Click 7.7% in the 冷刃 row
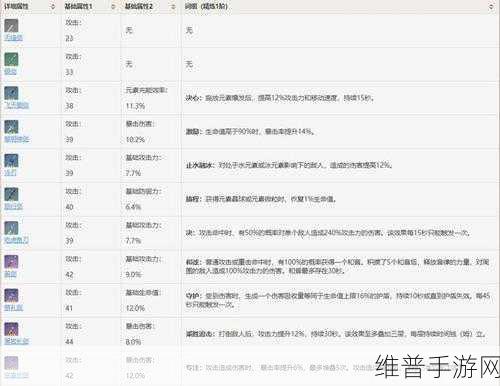This screenshot has height=386, width=500. [133, 173]
